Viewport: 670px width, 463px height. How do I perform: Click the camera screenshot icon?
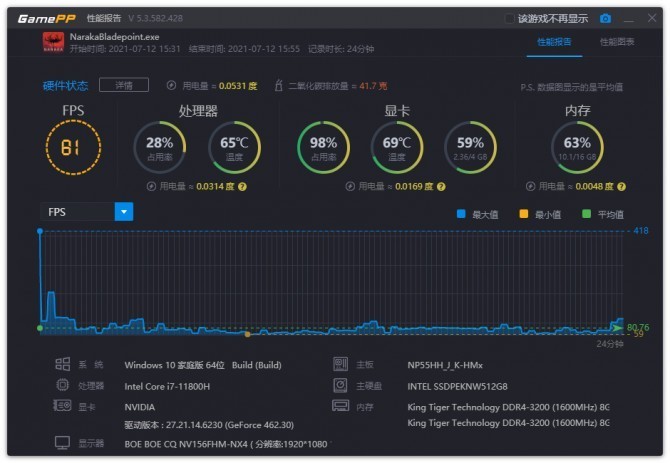click(605, 18)
